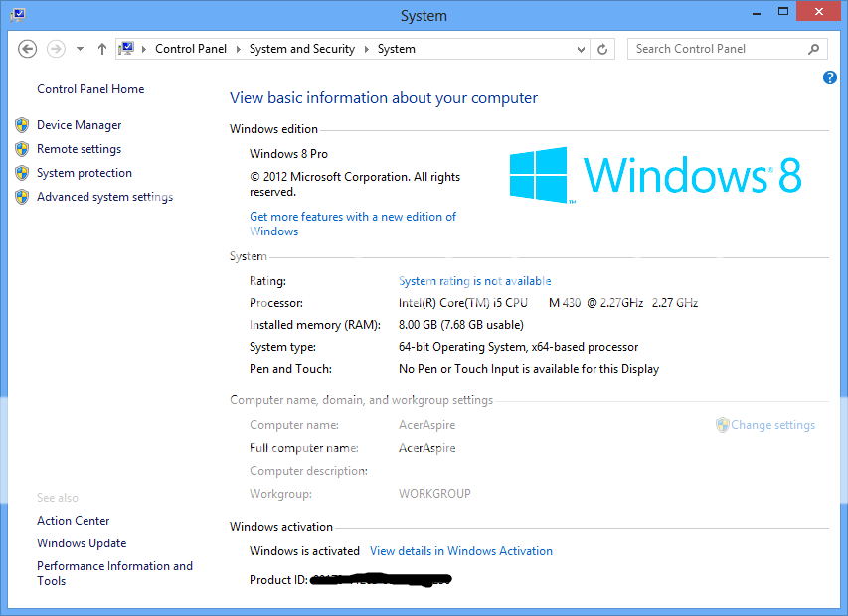Click the Forward arrow navigation button

tap(56, 49)
